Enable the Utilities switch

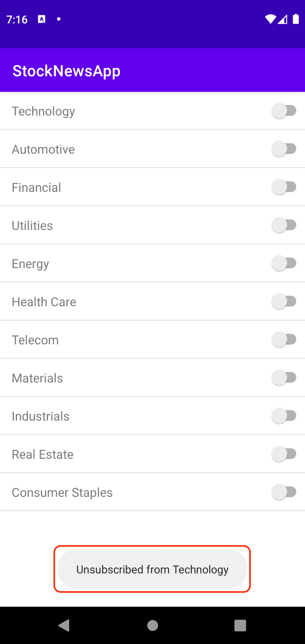pyautogui.click(x=284, y=225)
